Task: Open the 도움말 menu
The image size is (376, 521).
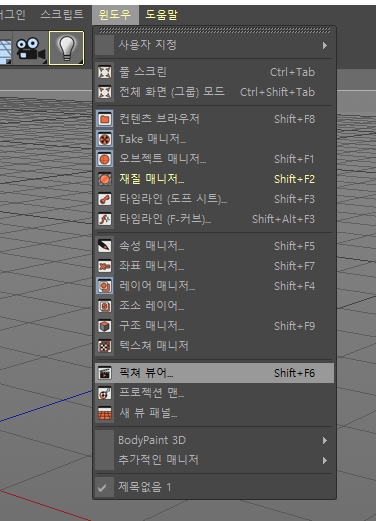Action: 162,15
